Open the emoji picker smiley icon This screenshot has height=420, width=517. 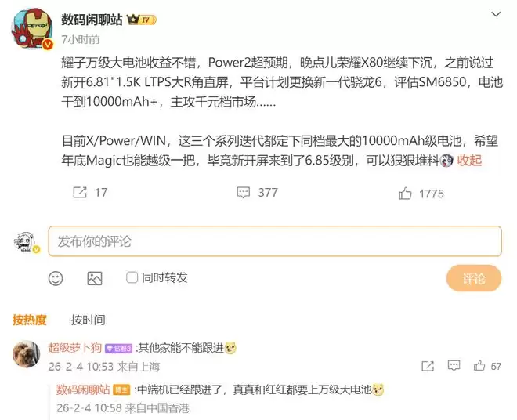point(56,278)
